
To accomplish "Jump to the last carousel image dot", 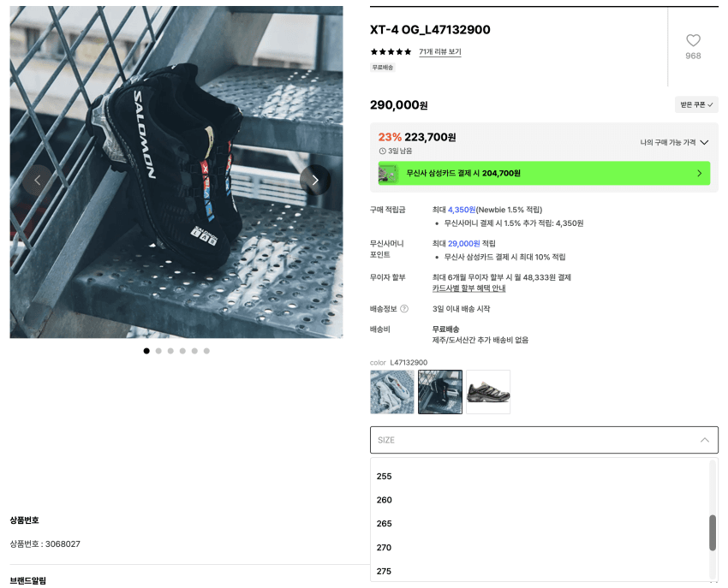I will (206, 351).
